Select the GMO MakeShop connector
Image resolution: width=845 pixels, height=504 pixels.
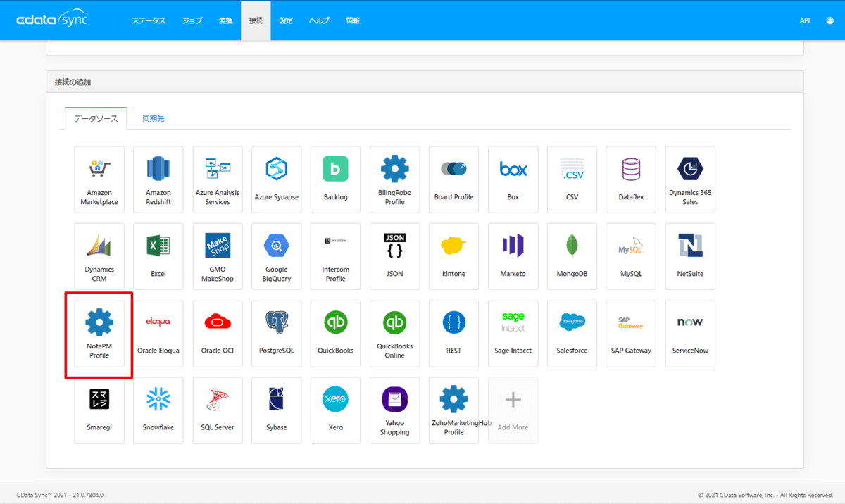[x=218, y=256]
